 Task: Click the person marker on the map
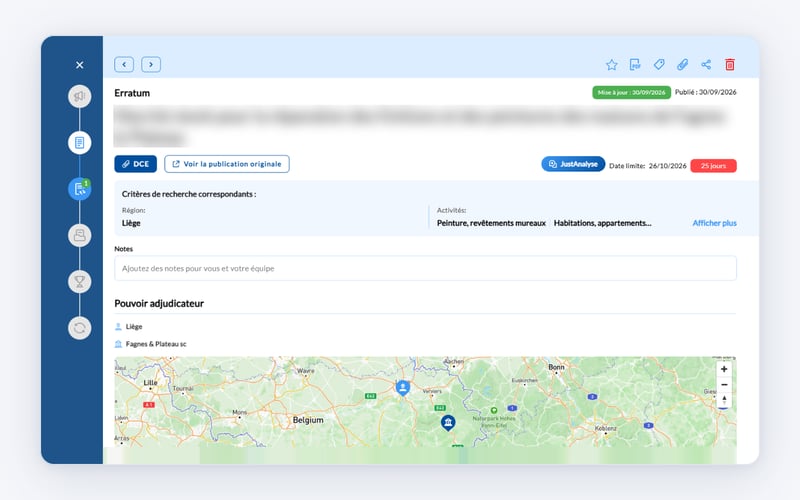(403, 388)
